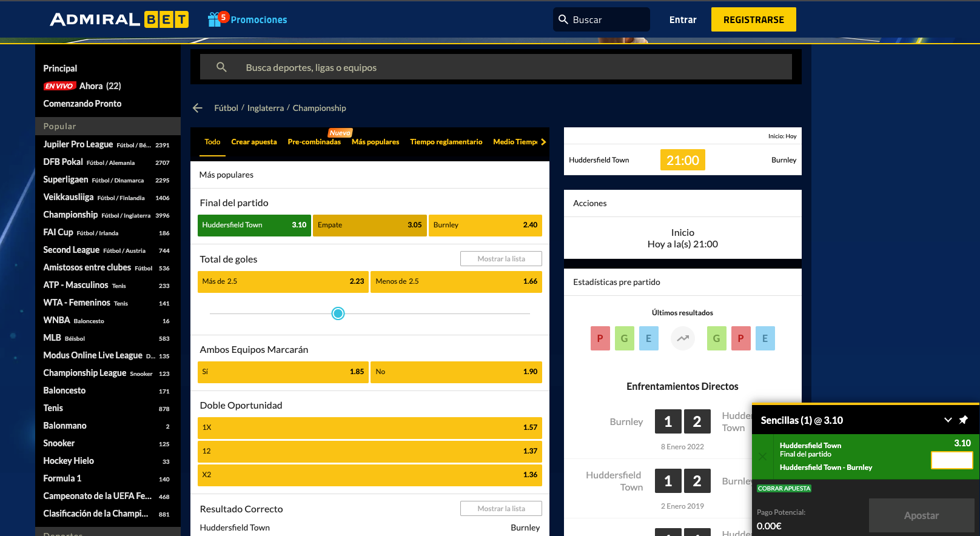Viewport: 980px width, 536px height.
Task: Go back using the breadcrumb arrow
Action: pyautogui.click(x=197, y=108)
